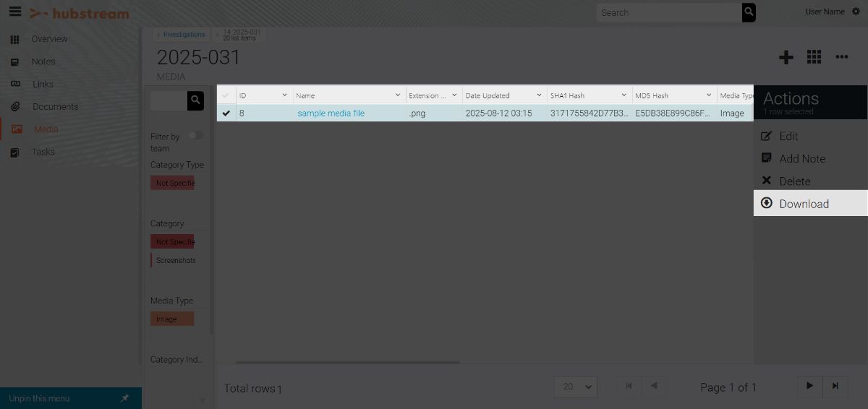The width and height of the screenshot is (868, 409).
Task: Toggle the Filter by team switch
Action: pyautogui.click(x=195, y=136)
